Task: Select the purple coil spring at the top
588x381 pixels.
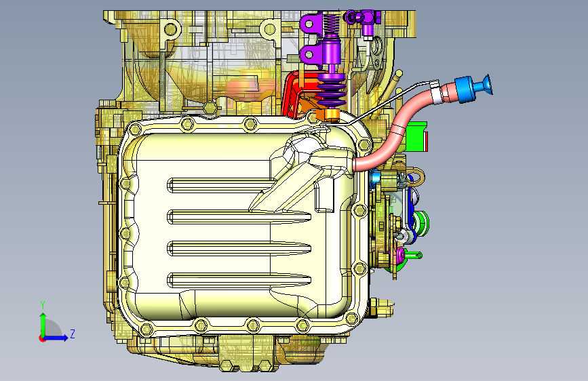Action: point(331,24)
